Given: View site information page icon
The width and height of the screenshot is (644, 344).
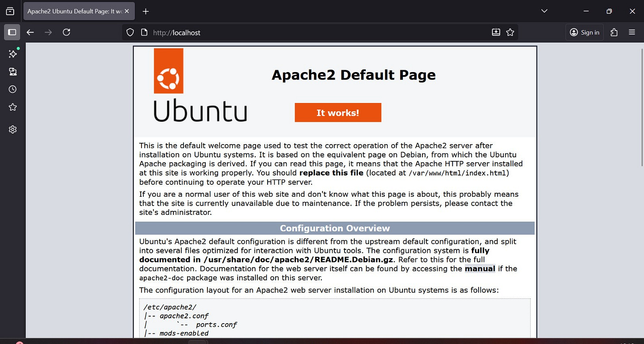Looking at the screenshot, I should (x=144, y=32).
